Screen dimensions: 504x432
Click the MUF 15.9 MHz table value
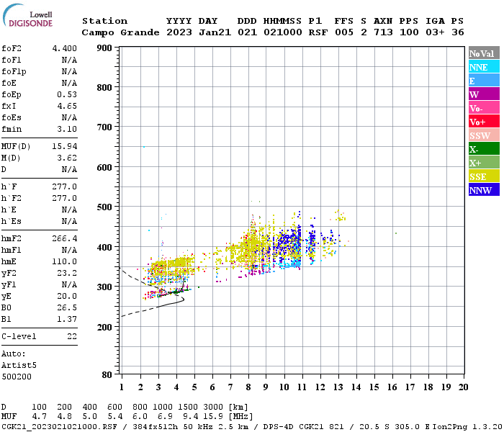[x=213, y=417]
